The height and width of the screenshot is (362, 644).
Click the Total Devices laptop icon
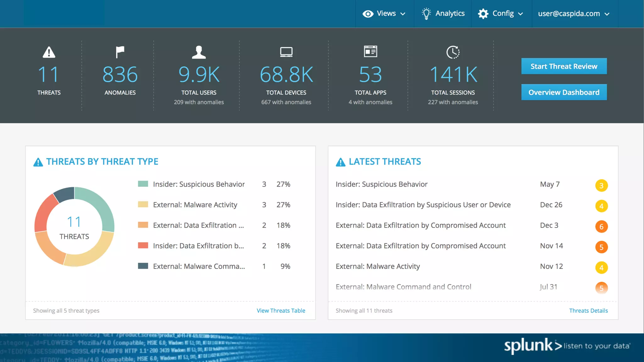(x=286, y=52)
